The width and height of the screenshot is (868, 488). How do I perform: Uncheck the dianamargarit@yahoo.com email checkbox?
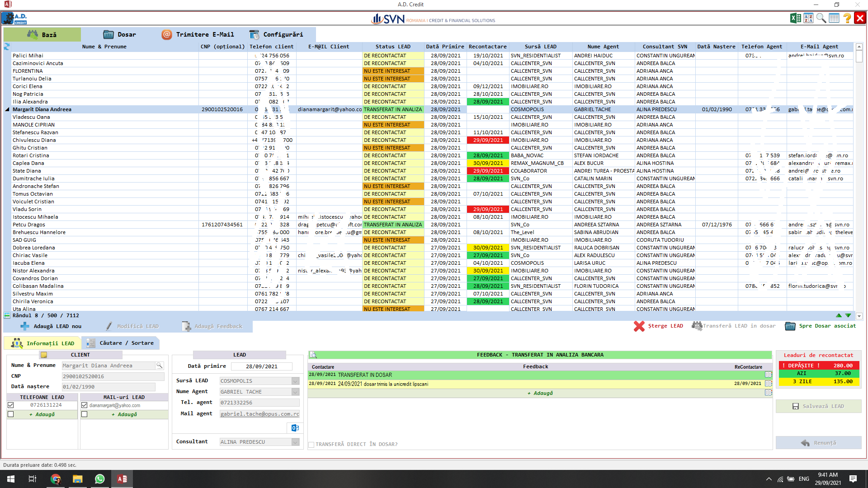tap(84, 405)
